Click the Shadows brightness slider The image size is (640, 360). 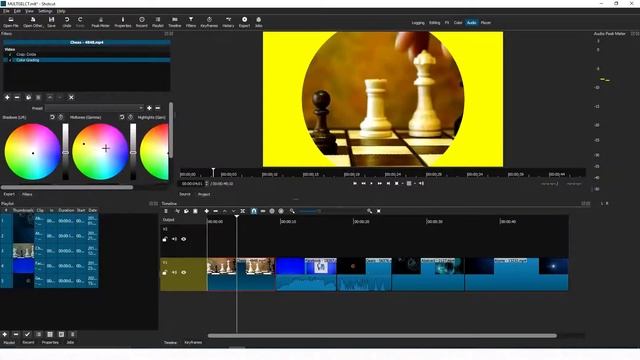coord(65,152)
